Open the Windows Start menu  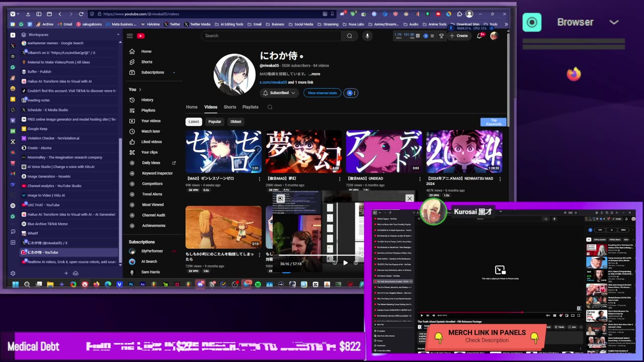click(x=15, y=285)
